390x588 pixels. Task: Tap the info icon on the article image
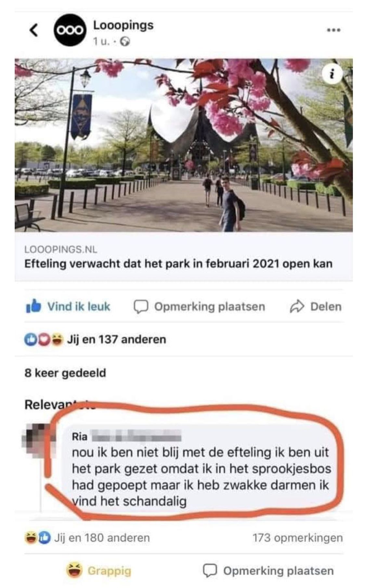point(332,74)
